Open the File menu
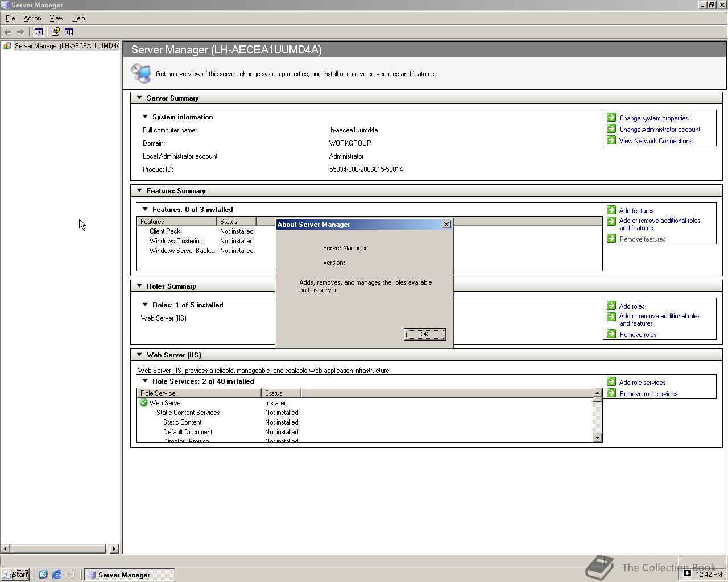 click(x=10, y=18)
